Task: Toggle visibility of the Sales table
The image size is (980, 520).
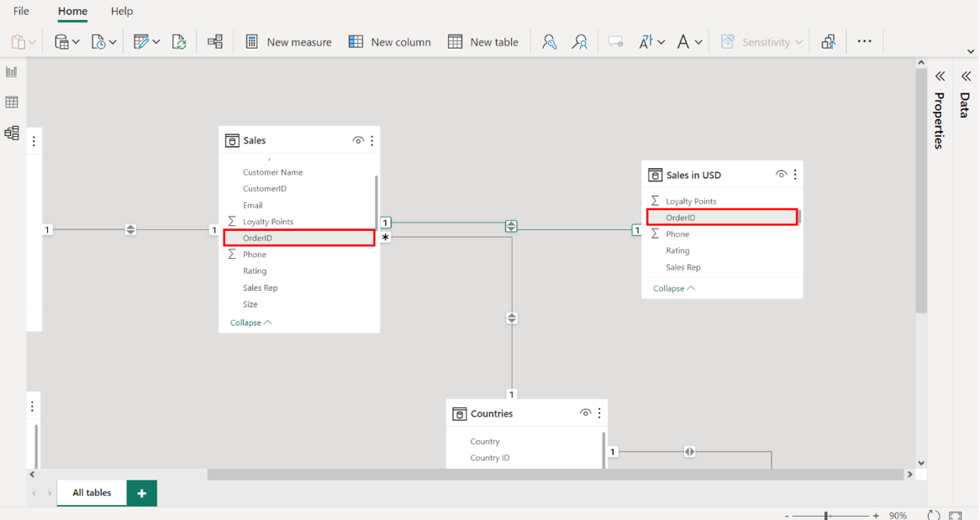Action: 358,141
